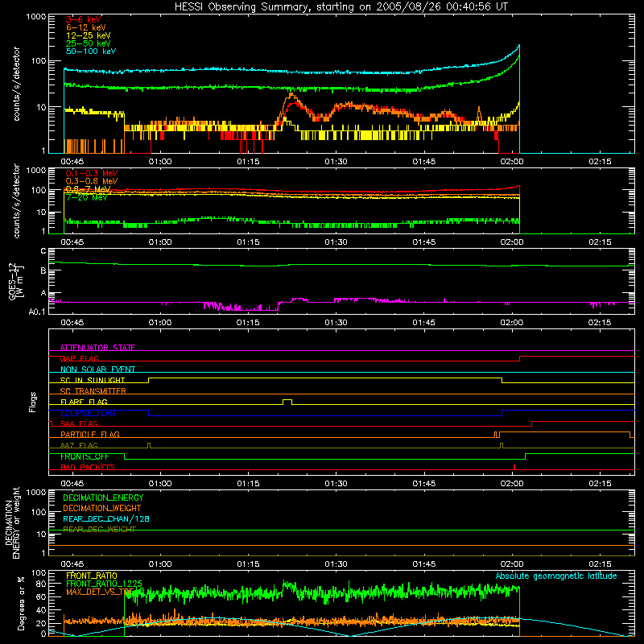Click the MAX_DET_VS_TOT legend label
The width and height of the screenshot is (644, 644).
tap(99, 592)
